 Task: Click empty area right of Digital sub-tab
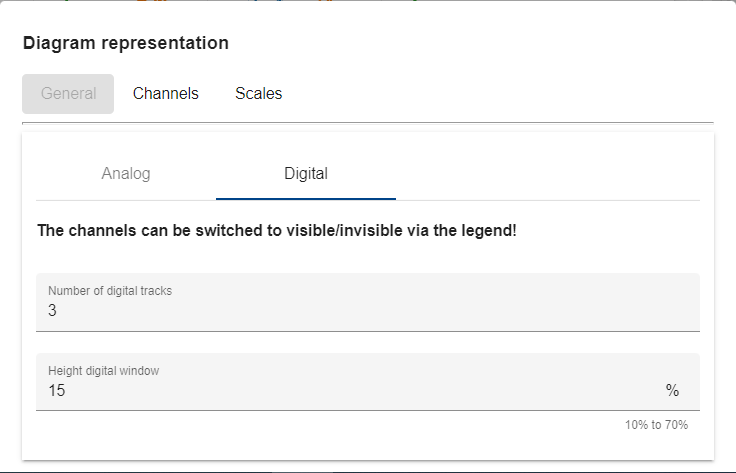pyautogui.click(x=548, y=173)
